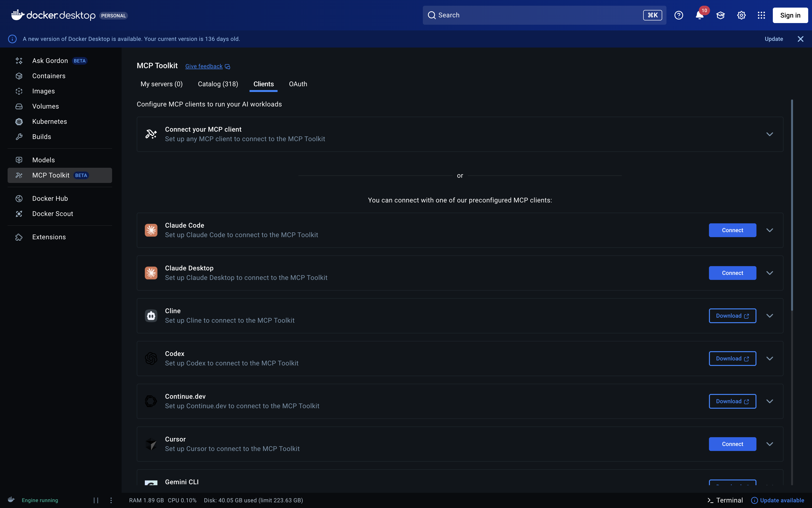Select the Clients tab
Viewport: 812px width, 508px height.
point(264,84)
